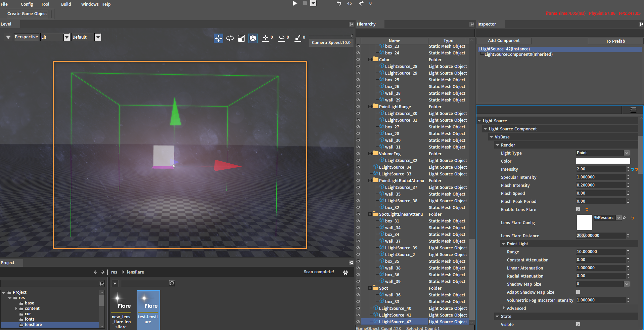Screen dimensions: 644x330
Task: Open the Help menu
Action: [x=106, y=4]
